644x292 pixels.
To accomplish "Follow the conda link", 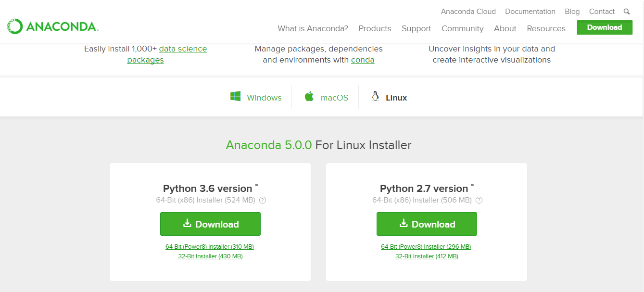I will click(363, 60).
